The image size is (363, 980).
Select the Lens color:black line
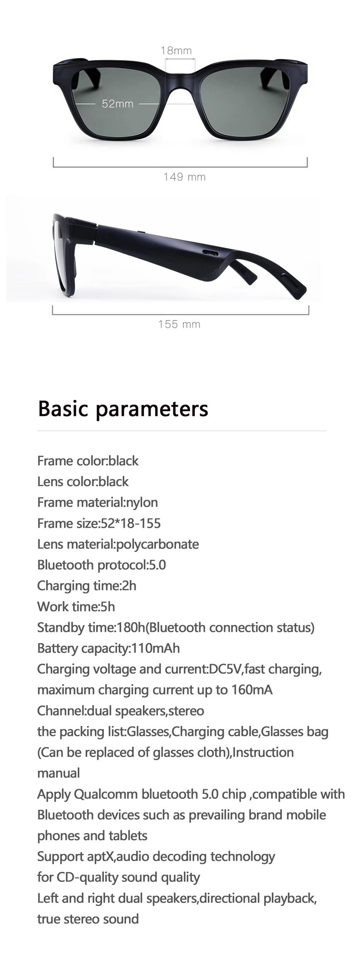(83, 482)
